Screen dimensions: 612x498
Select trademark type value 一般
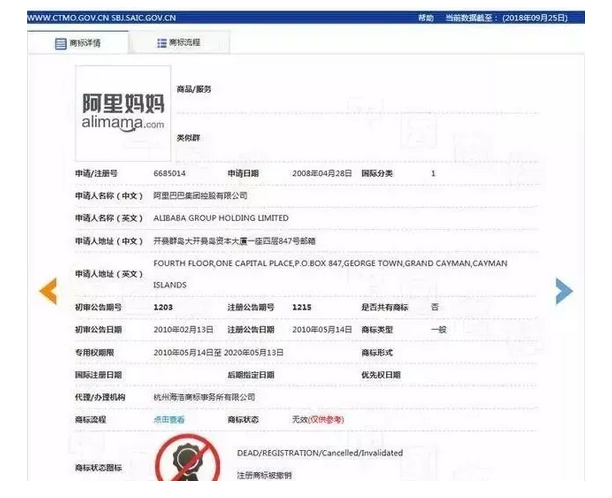point(439,330)
